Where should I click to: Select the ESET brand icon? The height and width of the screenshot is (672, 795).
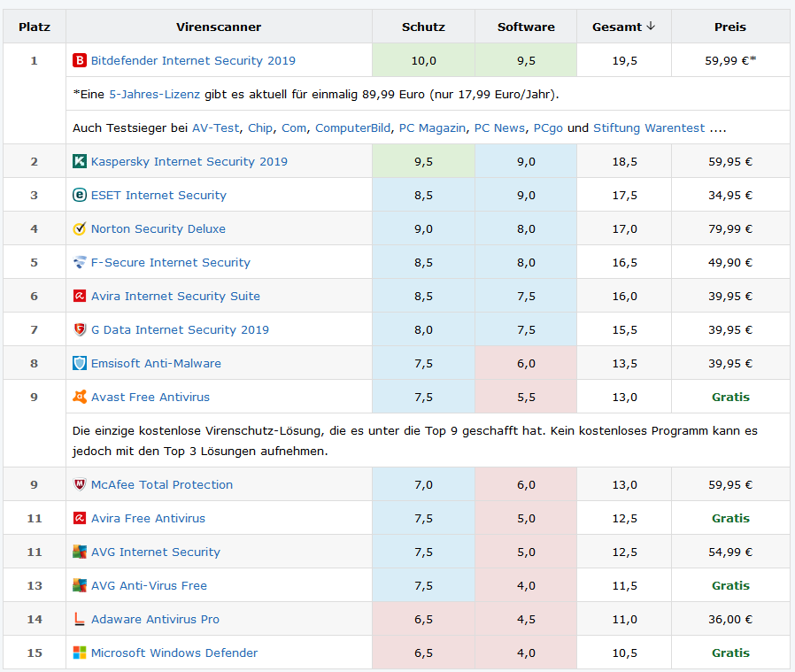(x=78, y=195)
